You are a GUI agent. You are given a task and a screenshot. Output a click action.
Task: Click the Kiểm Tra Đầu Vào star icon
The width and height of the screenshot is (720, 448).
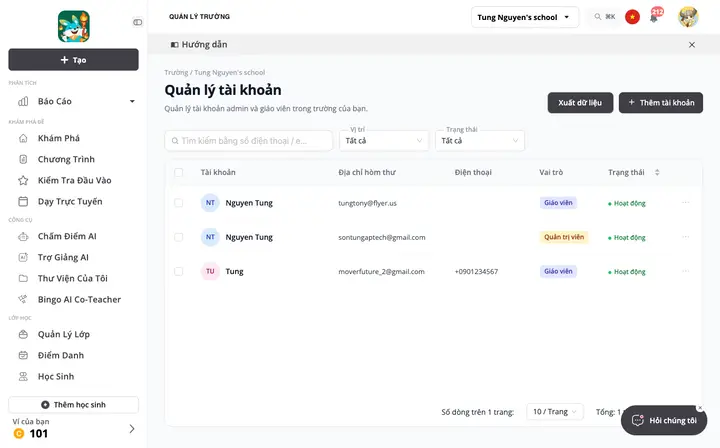pyautogui.click(x=23, y=180)
